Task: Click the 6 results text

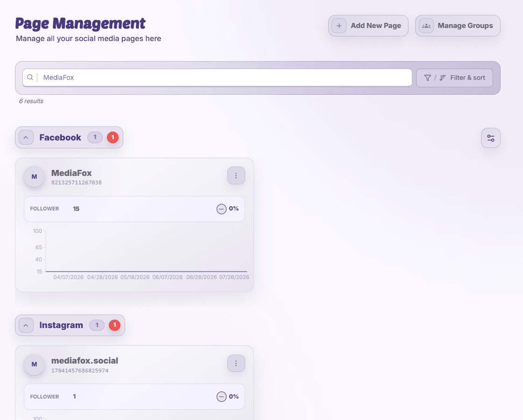Action: tap(31, 101)
